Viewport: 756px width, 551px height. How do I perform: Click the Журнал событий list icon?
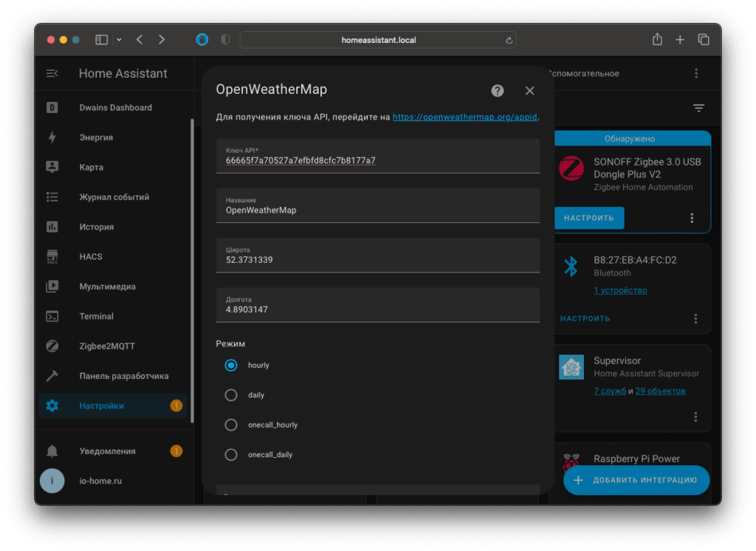52,197
